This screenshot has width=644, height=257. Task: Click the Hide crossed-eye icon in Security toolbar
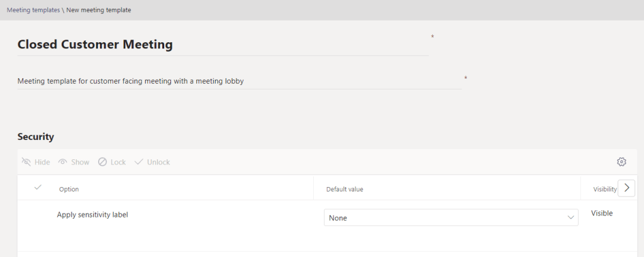26,162
